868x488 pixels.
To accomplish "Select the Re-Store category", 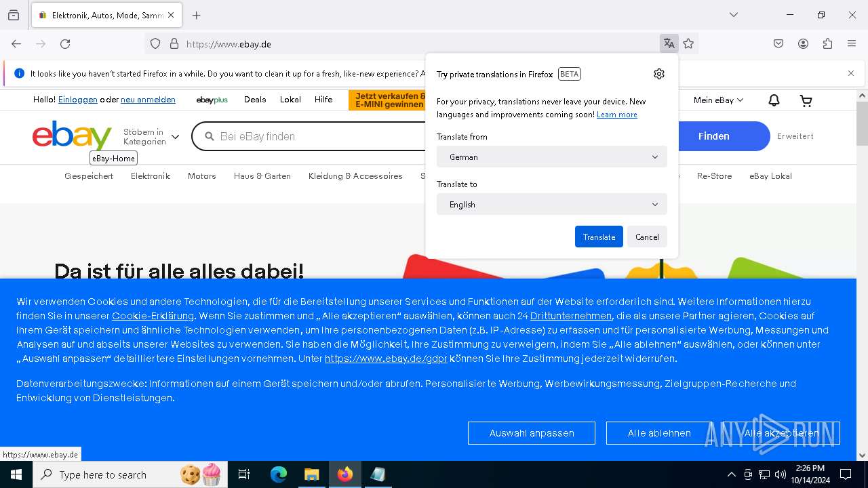I will click(x=715, y=176).
